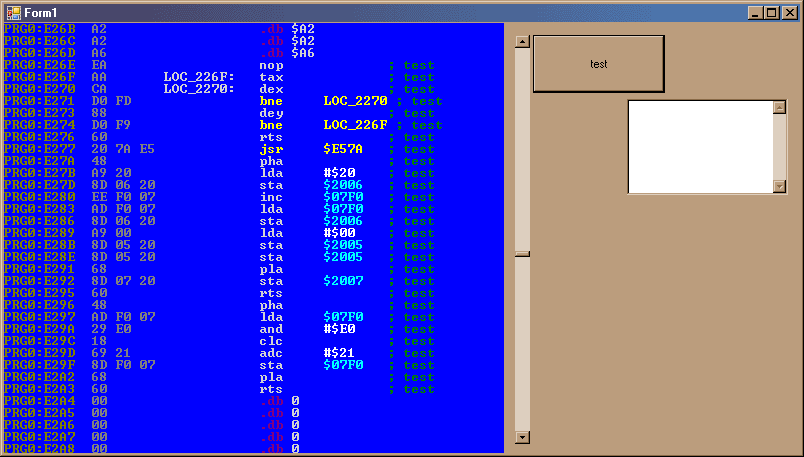
Task: Click the pla mnemonic at PRG0:E291
Action: [x=271, y=269]
